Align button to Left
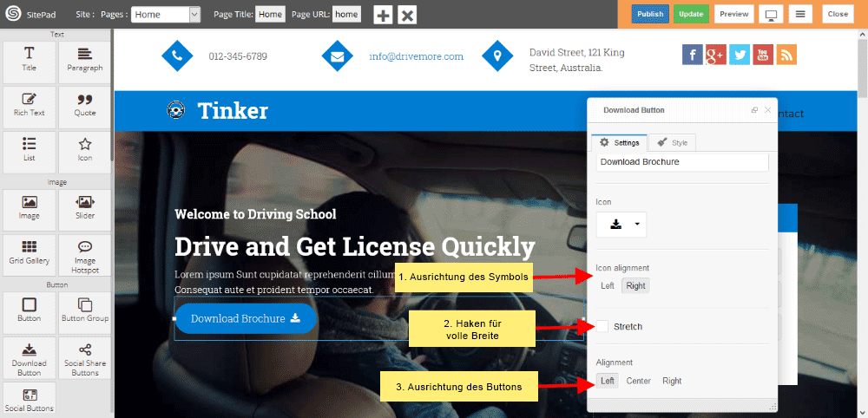Viewport: 868px width, 418px height. pyautogui.click(x=608, y=381)
